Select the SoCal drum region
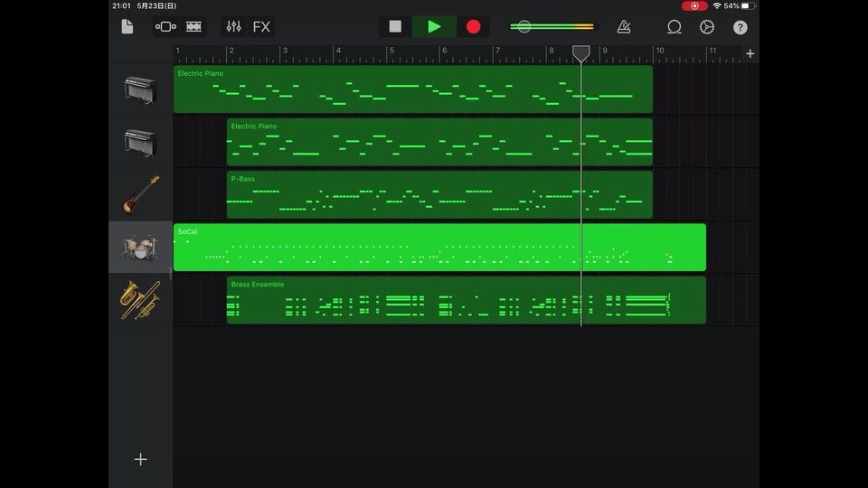The image size is (868, 488). (439, 248)
